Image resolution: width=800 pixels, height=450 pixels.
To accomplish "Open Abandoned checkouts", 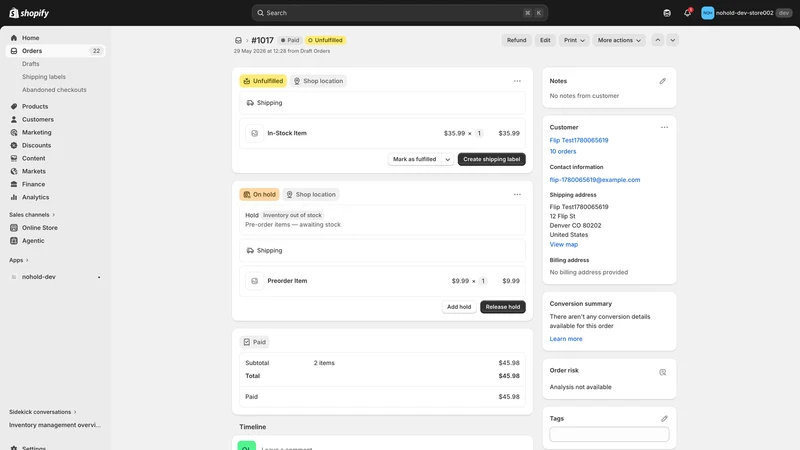I will click(54, 90).
